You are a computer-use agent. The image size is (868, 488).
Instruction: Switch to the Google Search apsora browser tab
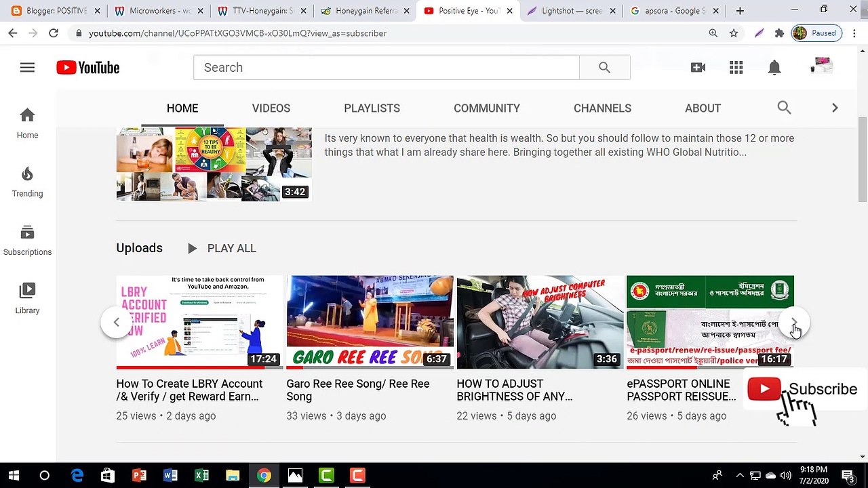point(673,11)
